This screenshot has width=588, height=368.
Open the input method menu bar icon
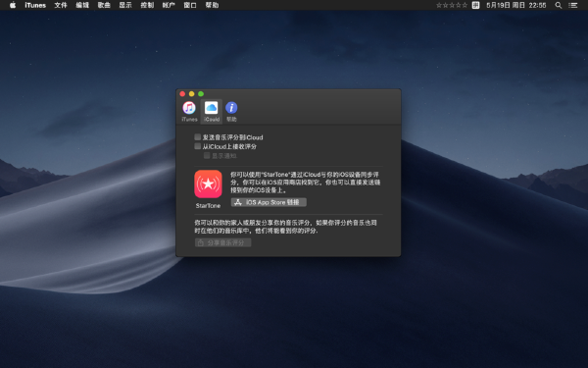pos(475,5)
